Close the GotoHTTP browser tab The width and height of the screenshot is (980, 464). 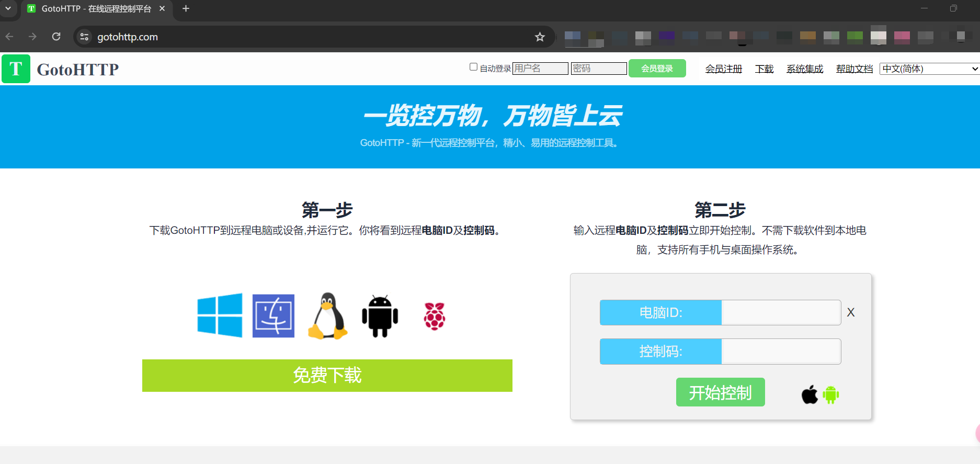162,8
